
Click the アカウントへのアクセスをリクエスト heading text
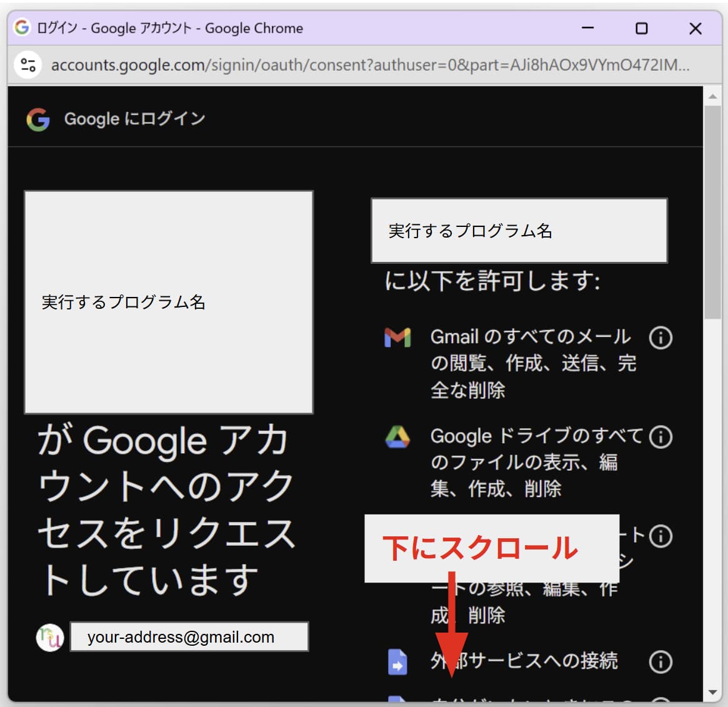coord(166,509)
